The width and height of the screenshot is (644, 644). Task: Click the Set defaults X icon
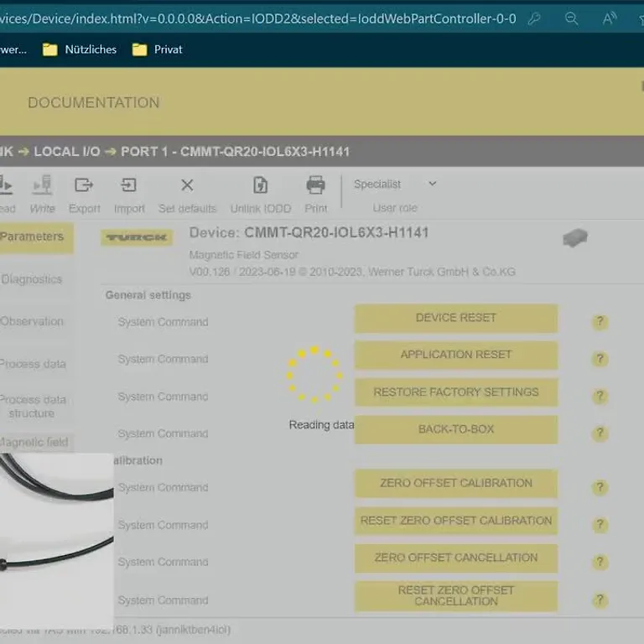[x=187, y=185]
